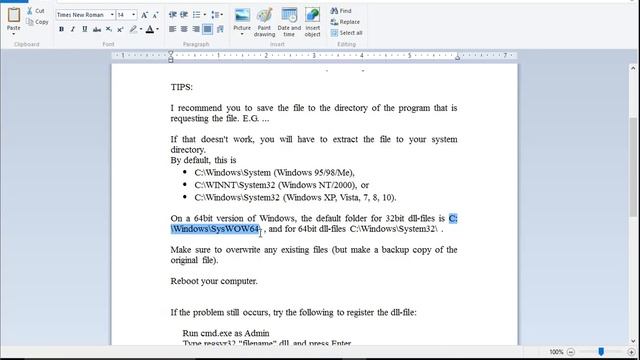Click the 100% zoom level text
The width and height of the screenshot is (640, 360).
(556, 352)
